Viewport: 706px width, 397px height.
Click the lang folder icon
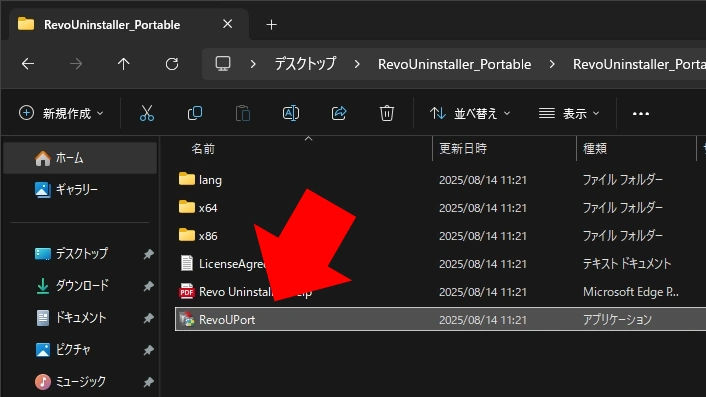pyautogui.click(x=186, y=179)
